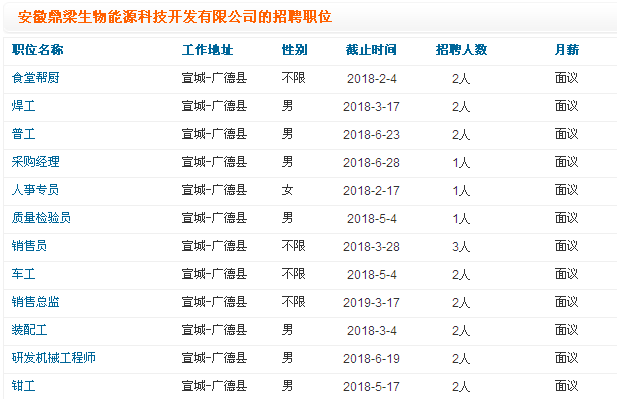Select the date 2018-6-23

(x=371, y=134)
